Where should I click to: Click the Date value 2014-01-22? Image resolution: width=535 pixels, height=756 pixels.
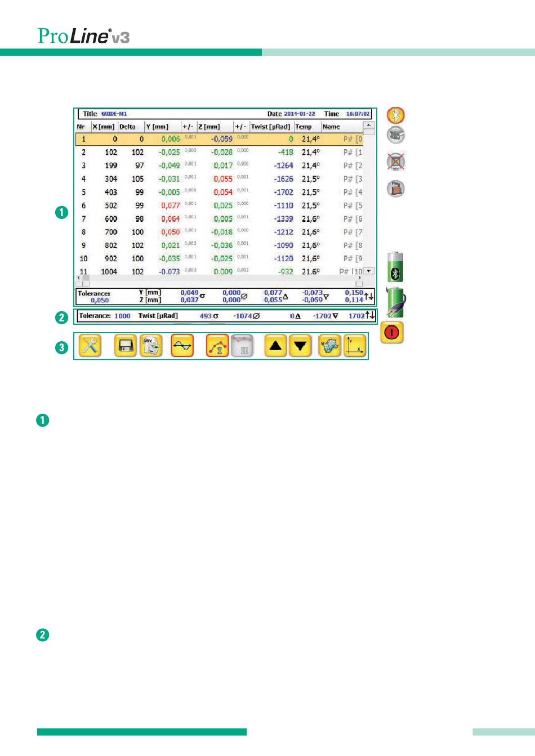(300, 114)
